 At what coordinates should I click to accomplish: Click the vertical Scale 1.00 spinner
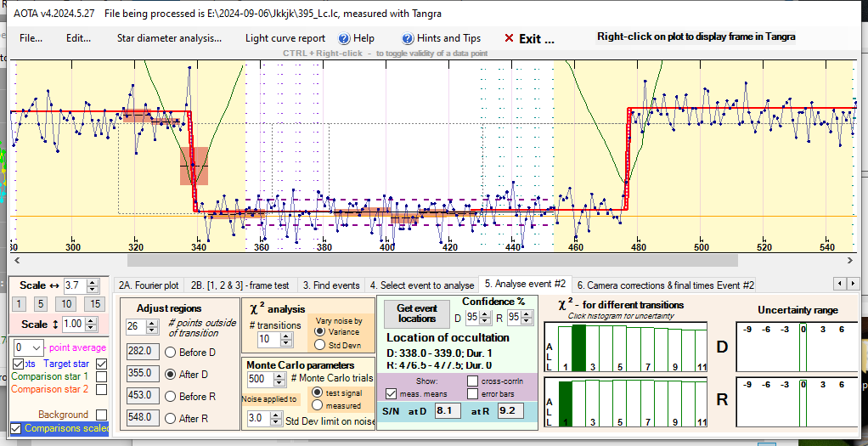point(82,324)
